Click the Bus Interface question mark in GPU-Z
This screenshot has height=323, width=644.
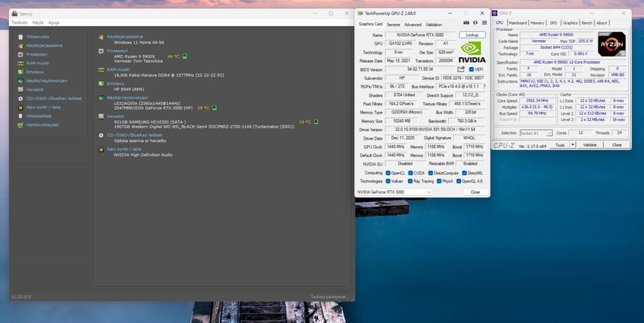tap(484, 87)
